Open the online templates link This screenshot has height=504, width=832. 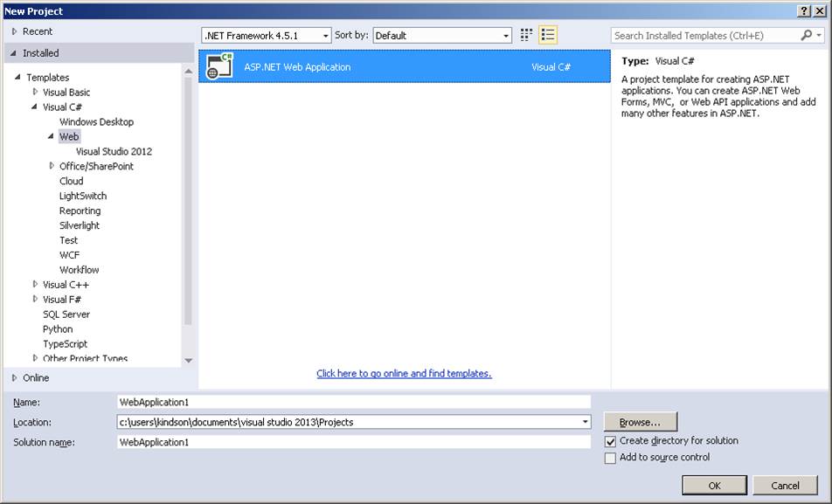tap(404, 373)
